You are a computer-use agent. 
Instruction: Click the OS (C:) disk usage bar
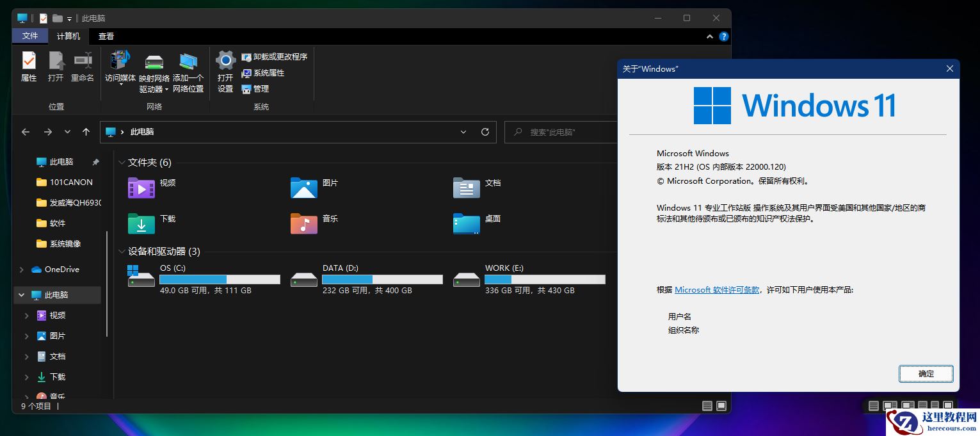coord(220,279)
